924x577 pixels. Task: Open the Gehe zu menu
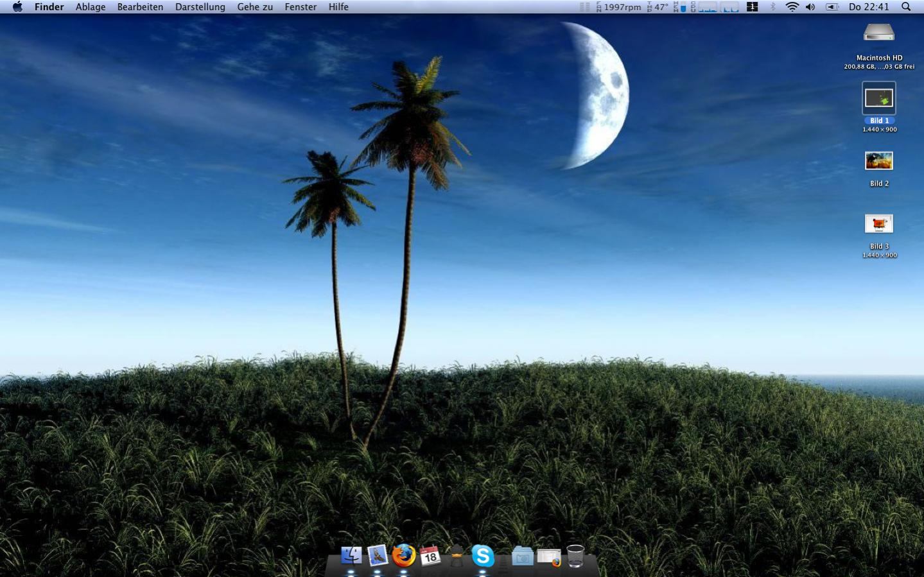pyautogui.click(x=255, y=7)
